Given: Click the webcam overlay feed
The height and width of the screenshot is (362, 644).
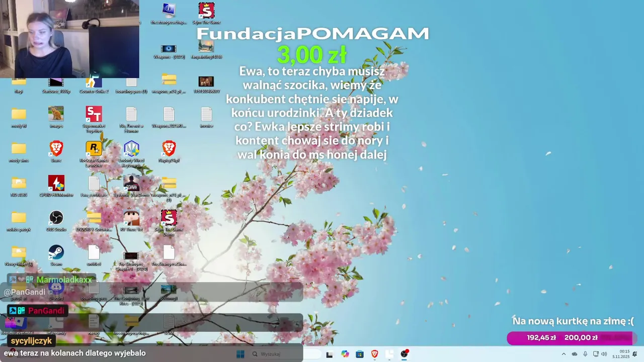Looking at the screenshot, I should (x=69, y=39).
